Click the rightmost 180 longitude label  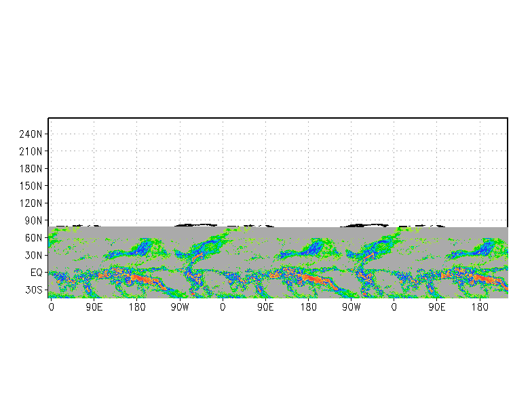tap(480, 307)
